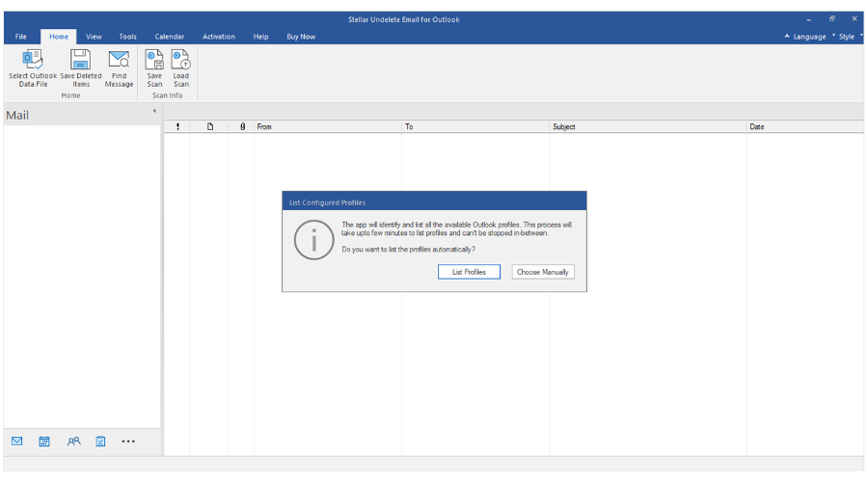Click the Load Scan icon
Viewport: 868px width, 482px height.
181,68
